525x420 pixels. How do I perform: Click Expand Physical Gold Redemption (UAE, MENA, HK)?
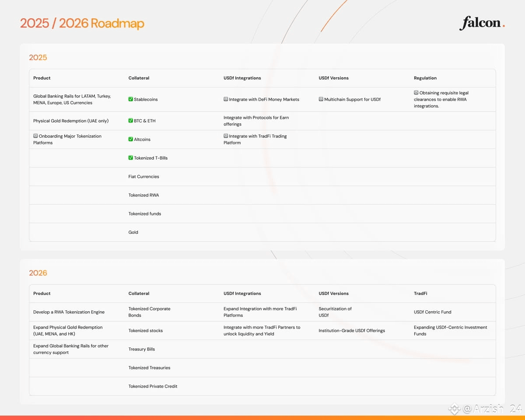(x=68, y=330)
